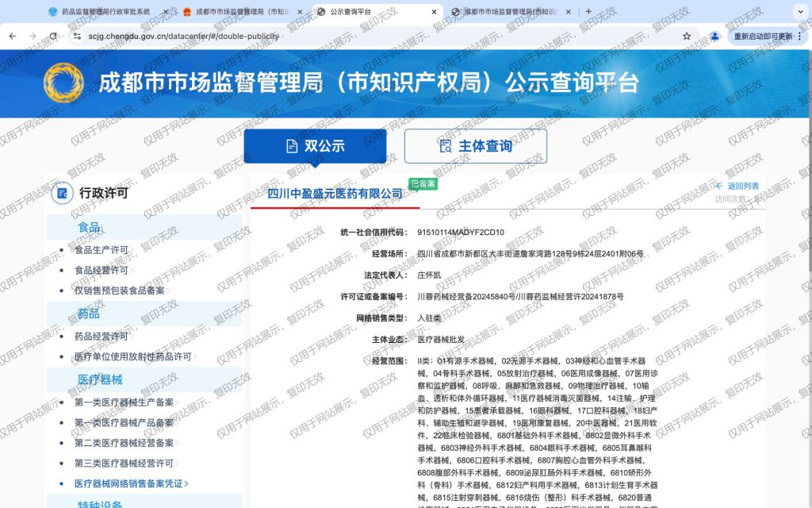Click the 经营场所 address value
Image resolution: width=812 pixels, height=508 pixels.
(x=530, y=254)
